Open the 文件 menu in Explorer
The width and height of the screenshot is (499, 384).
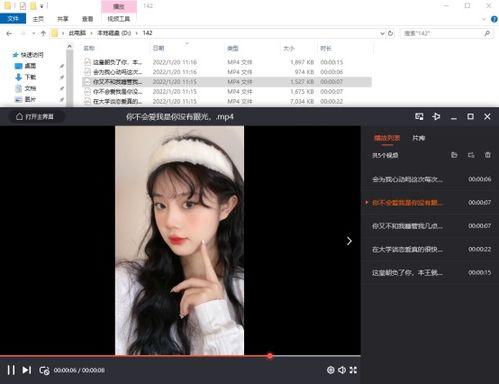(x=13, y=19)
